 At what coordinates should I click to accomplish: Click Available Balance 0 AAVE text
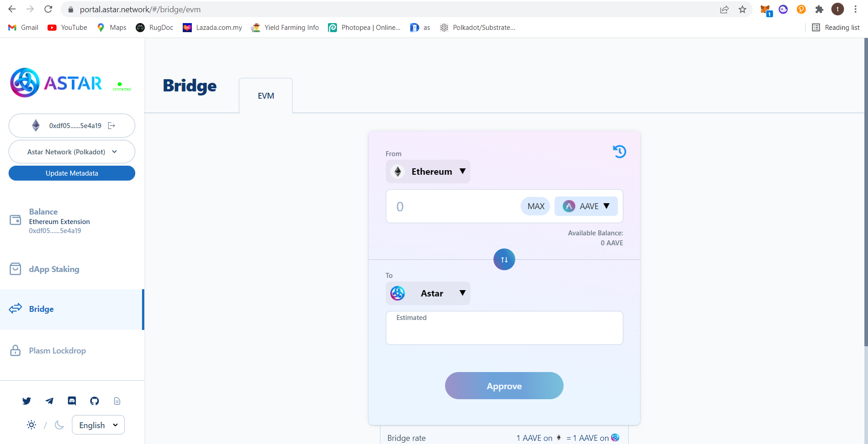point(595,238)
